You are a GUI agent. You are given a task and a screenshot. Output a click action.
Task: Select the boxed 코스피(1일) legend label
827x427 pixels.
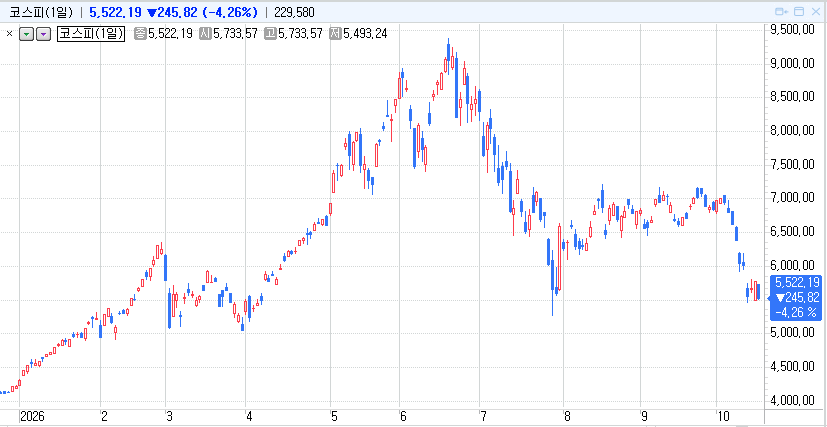pos(91,34)
